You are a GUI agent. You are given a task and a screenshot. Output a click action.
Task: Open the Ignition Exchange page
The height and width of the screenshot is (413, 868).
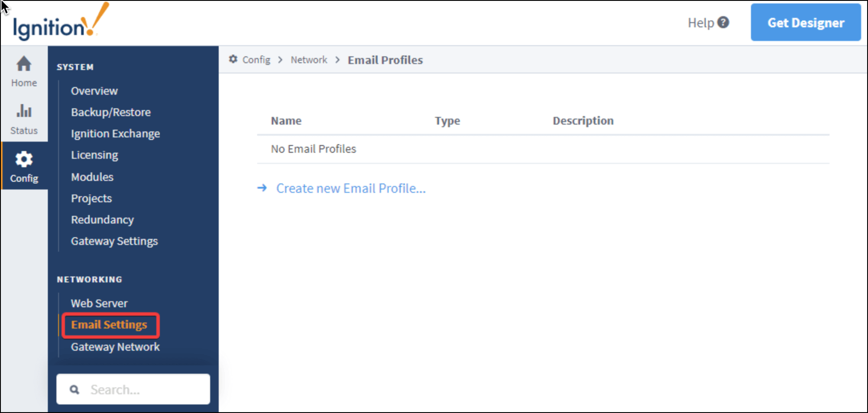click(x=115, y=134)
